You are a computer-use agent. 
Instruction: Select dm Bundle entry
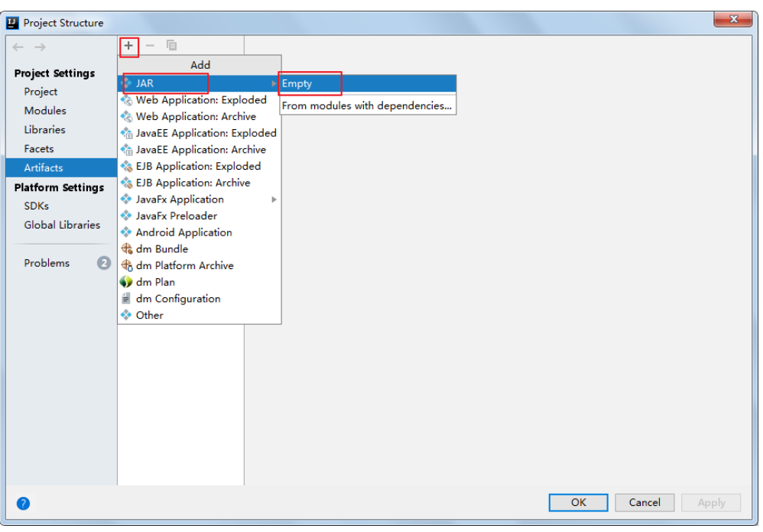200,249
